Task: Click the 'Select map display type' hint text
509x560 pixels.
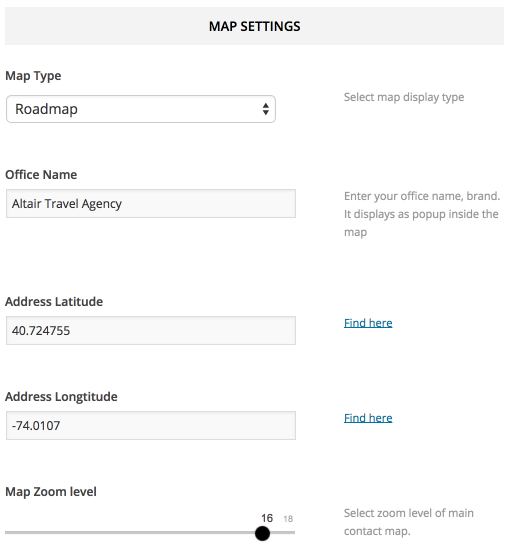Action: click(404, 97)
